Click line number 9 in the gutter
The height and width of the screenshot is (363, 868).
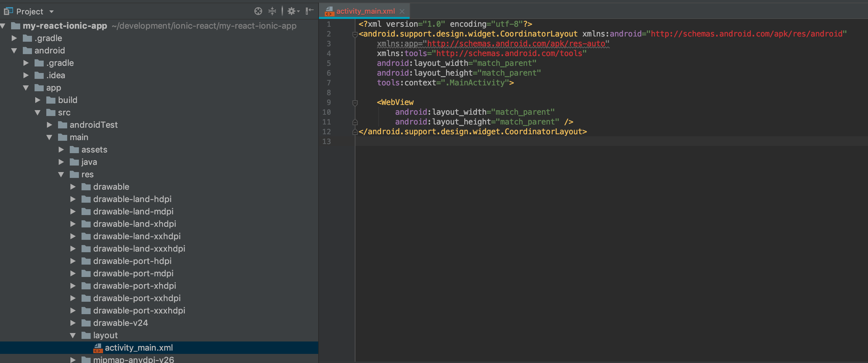[329, 102]
